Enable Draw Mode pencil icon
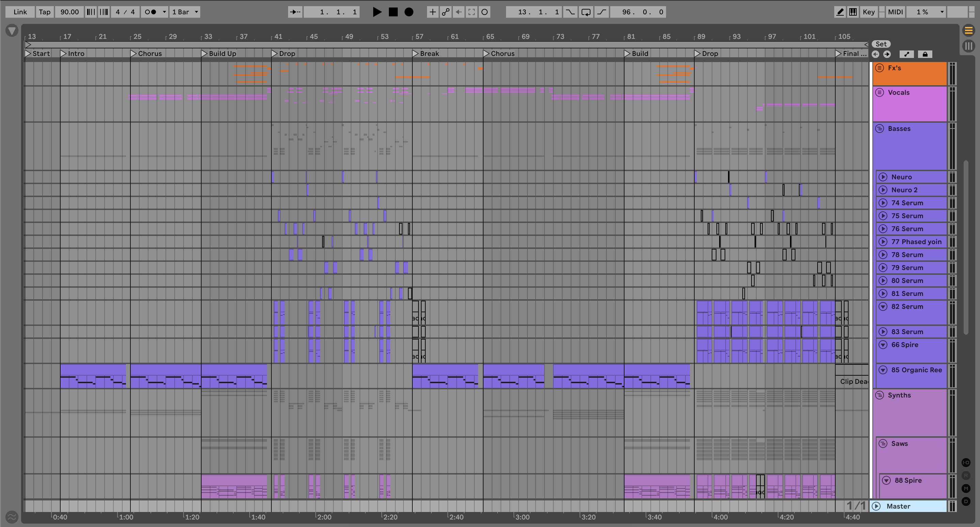980x527 pixels. pyautogui.click(x=840, y=12)
